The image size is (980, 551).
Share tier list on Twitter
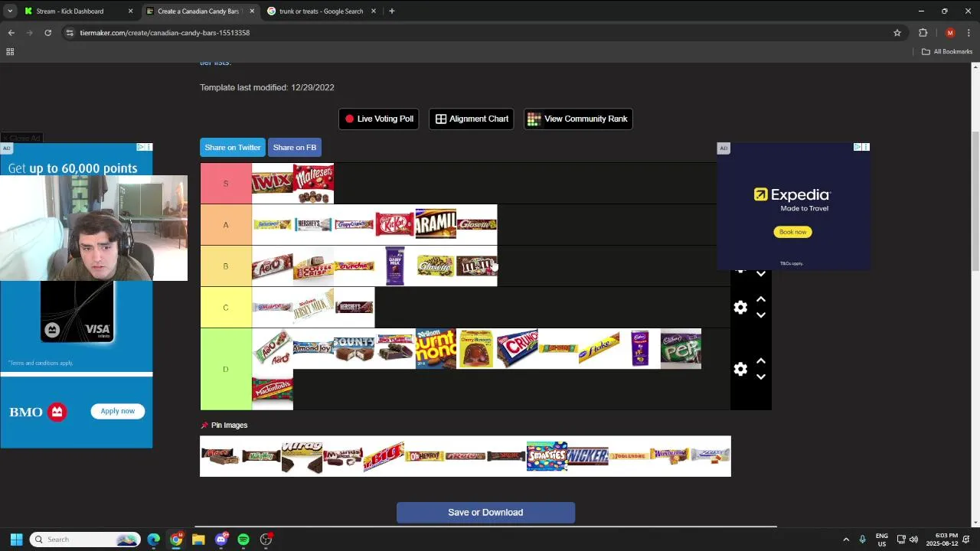tap(233, 147)
